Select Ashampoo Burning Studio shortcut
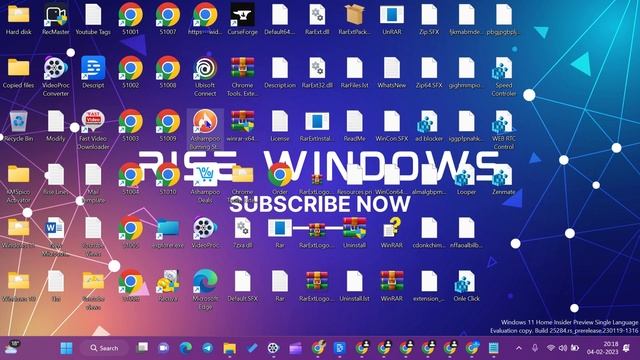The height and width of the screenshot is (360, 640). click(x=205, y=130)
